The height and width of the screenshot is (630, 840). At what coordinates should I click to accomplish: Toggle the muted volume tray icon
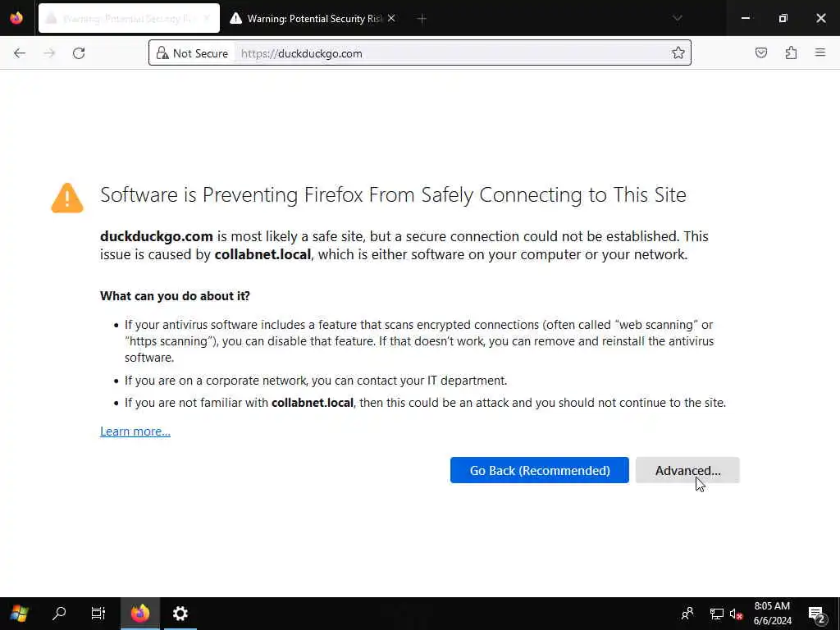736,614
